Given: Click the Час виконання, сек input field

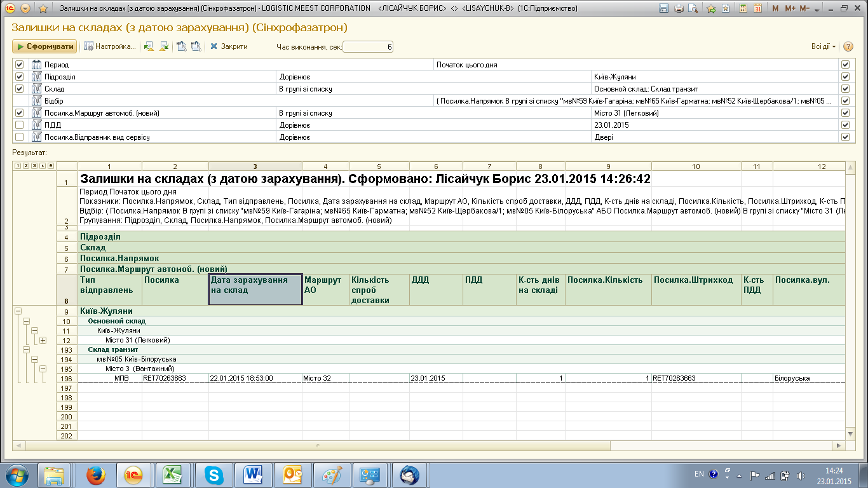Looking at the screenshot, I should point(369,46).
